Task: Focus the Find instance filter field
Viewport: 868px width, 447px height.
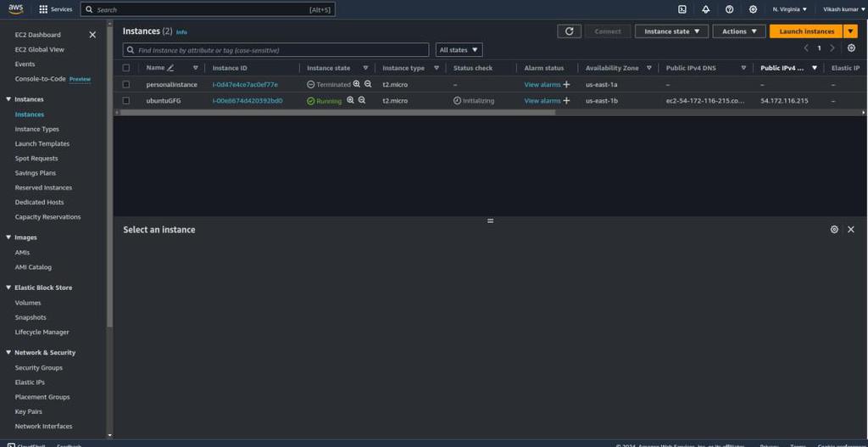Action: [x=275, y=50]
